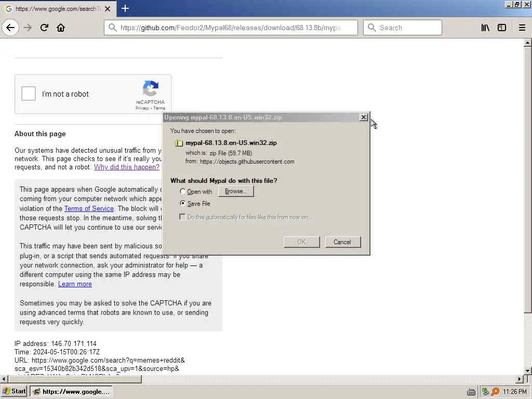
Task: Open reCAPTCHA Privacy link
Action: 142,108
